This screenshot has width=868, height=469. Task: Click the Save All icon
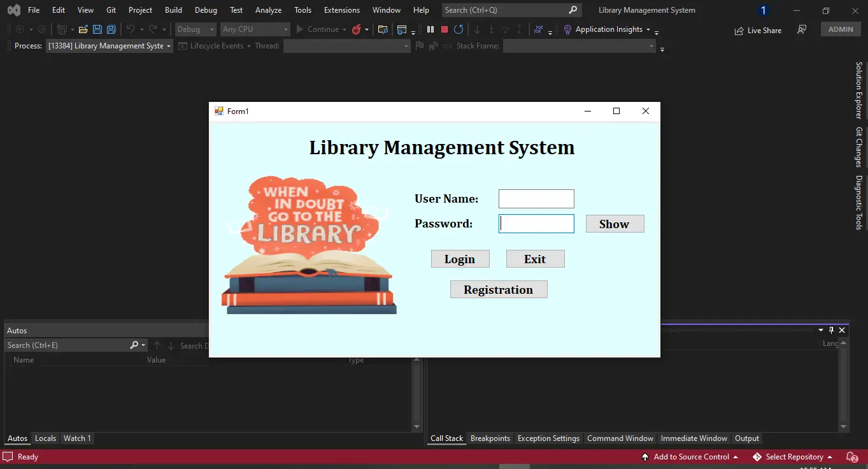coord(111,29)
